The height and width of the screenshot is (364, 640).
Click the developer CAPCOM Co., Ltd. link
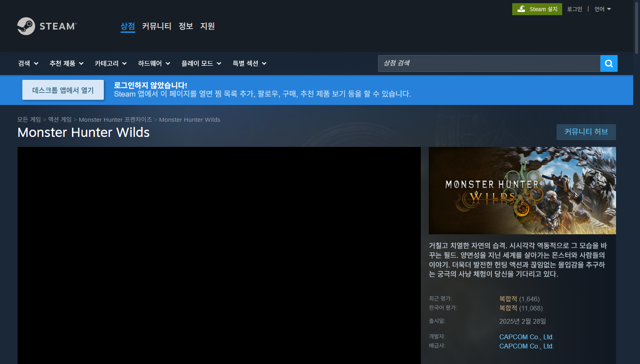tap(527, 337)
